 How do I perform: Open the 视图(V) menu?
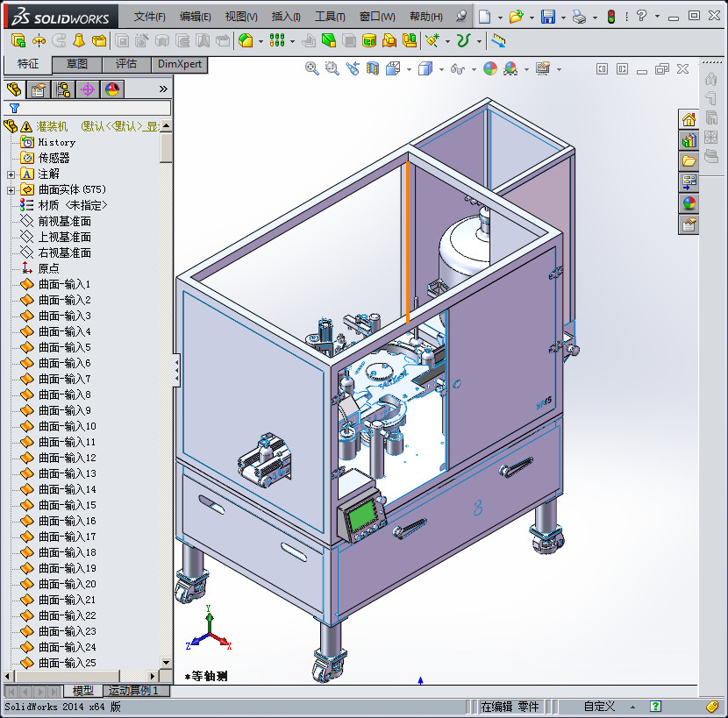(241, 17)
